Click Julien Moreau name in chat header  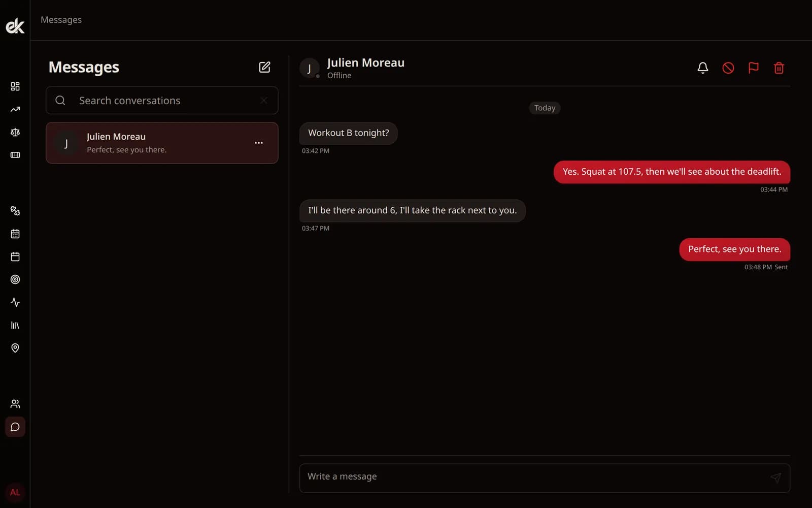(x=366, y=62)
